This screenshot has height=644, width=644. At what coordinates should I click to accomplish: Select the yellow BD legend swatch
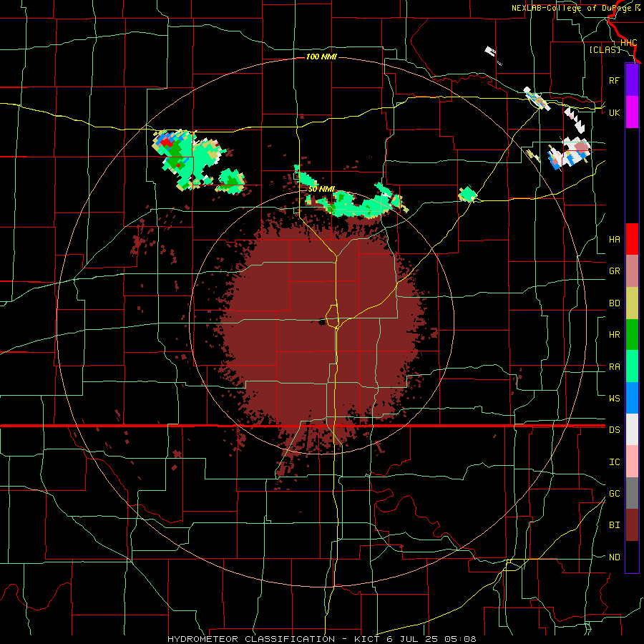632,303
